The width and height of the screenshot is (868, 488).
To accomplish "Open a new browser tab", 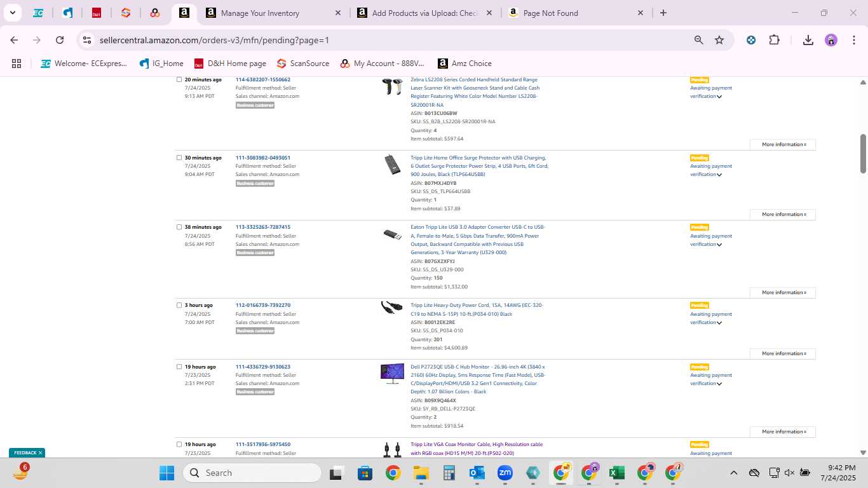I will click(663, 13).
